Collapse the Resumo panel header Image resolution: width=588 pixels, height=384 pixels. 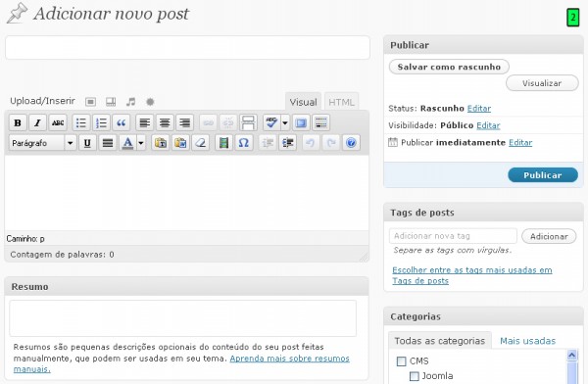pos(186,286)
